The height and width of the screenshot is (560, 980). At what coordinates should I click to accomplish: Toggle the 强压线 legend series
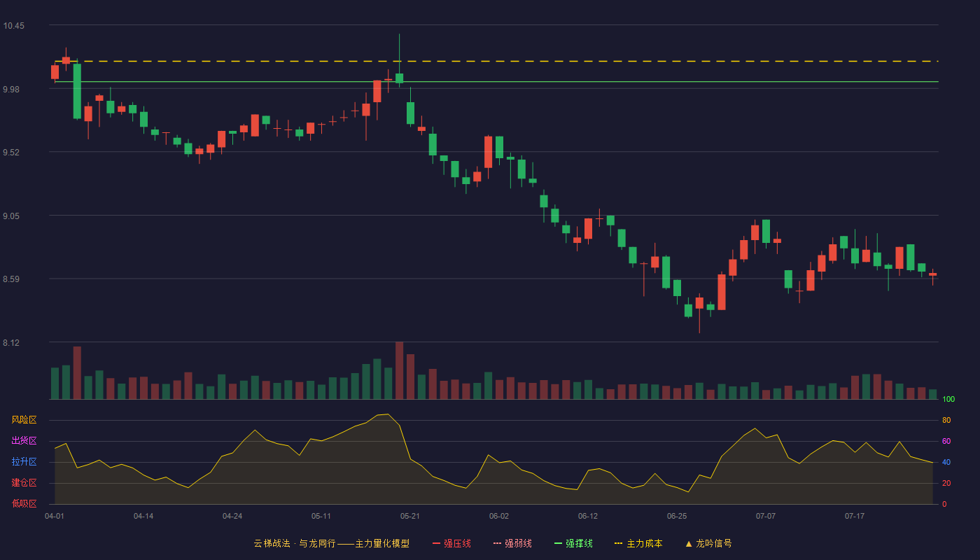(x=451, y=543)
